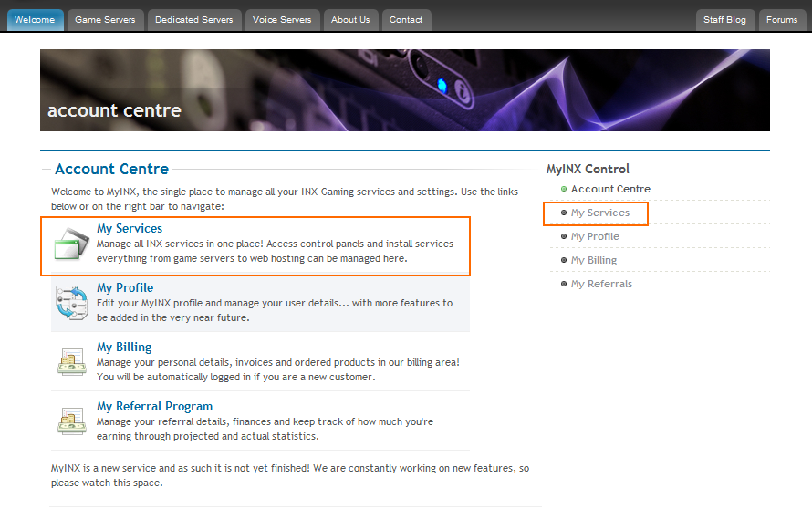This screenshot has width=812, height=509.
Task: Click the bullet beside sidebar Account Centre
Action: click(x=564, y=189)
